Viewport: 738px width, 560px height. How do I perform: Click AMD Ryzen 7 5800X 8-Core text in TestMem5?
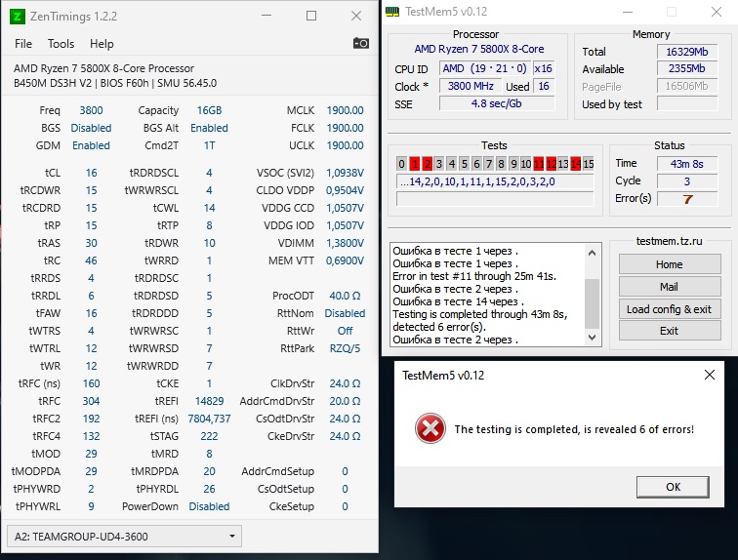pos(478,49)
